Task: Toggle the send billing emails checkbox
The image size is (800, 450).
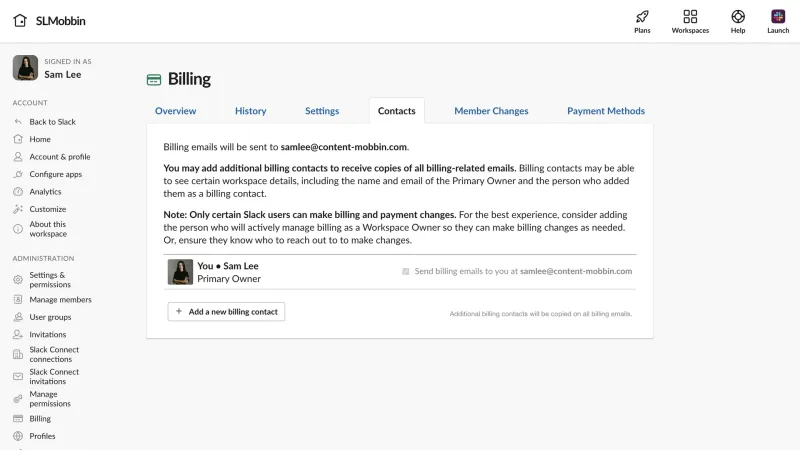Action: (x=406, y=271)
